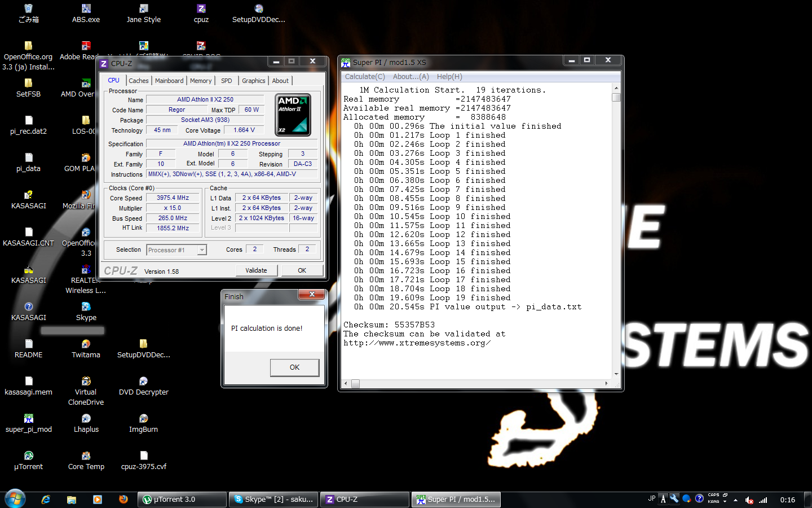Launch Windows Media Player from taskbar

[98, 500]
